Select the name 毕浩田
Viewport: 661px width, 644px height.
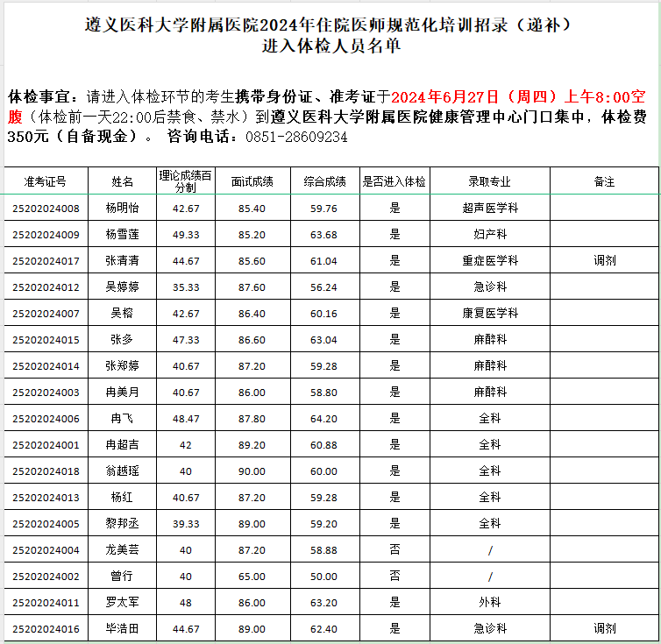click(x=122, y=628)
